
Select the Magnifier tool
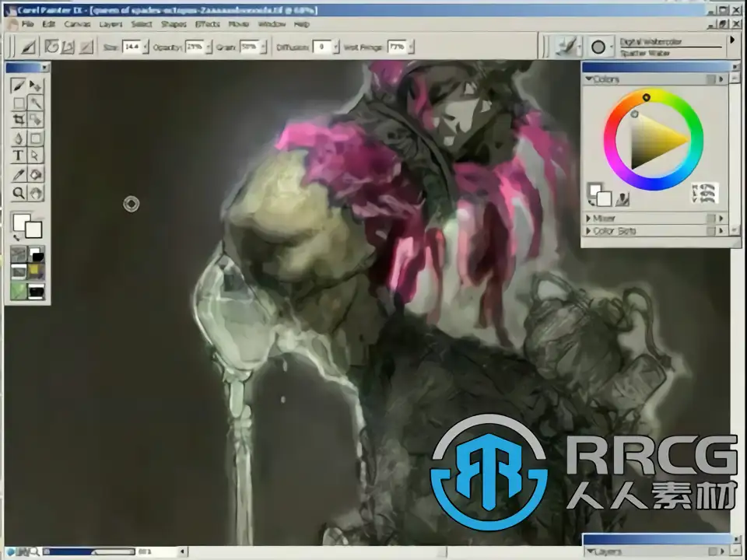coord(18,193)
